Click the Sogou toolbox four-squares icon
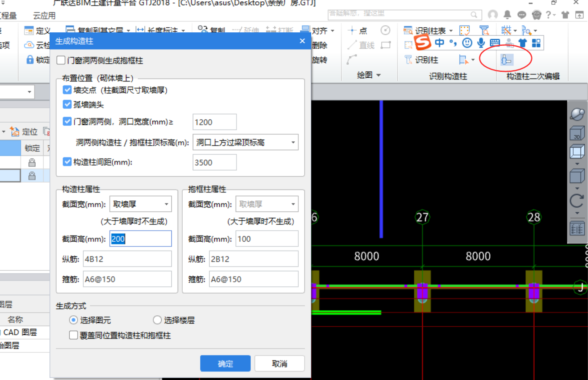 pyautogui.click(x=536, y=43)
